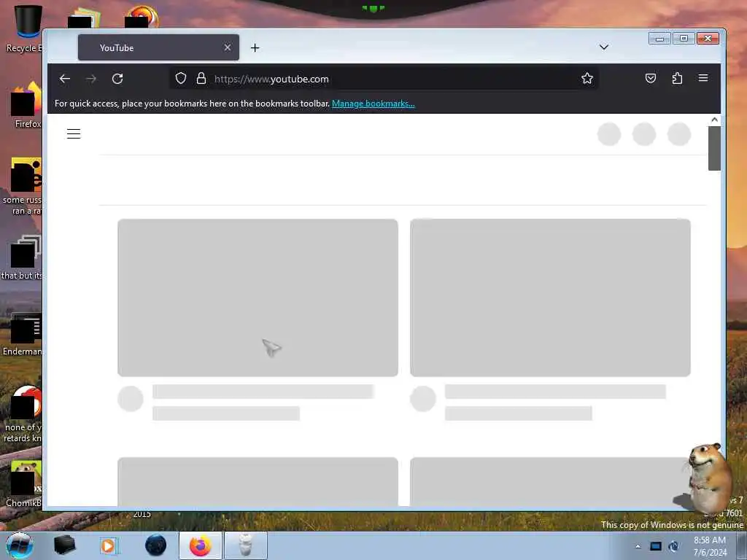Bookmark this page with the star icon

587,78
